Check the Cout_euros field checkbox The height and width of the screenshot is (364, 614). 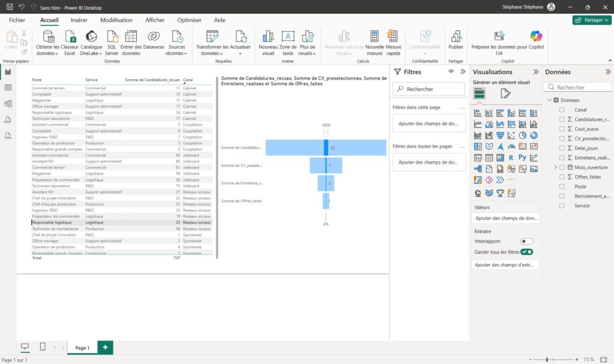click(x=562, y=129)
